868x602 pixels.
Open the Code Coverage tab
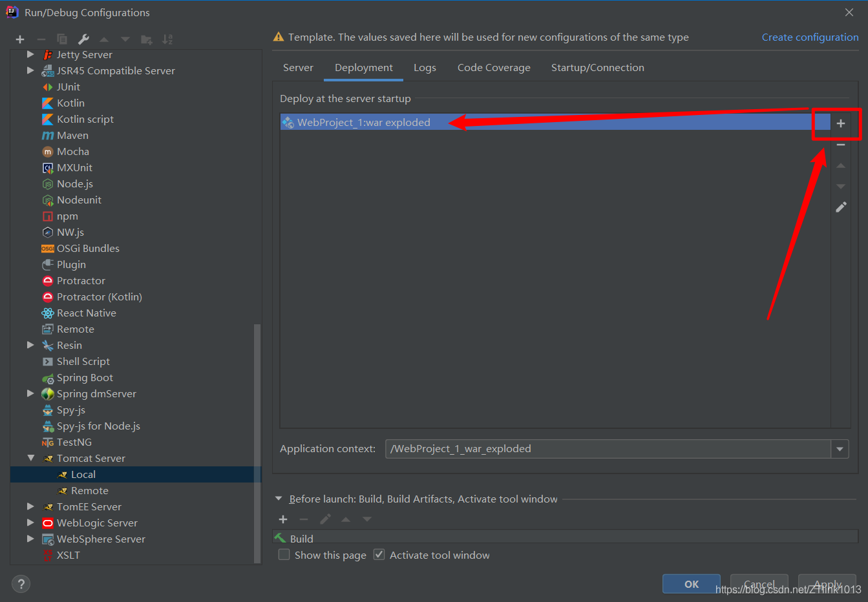494,68
